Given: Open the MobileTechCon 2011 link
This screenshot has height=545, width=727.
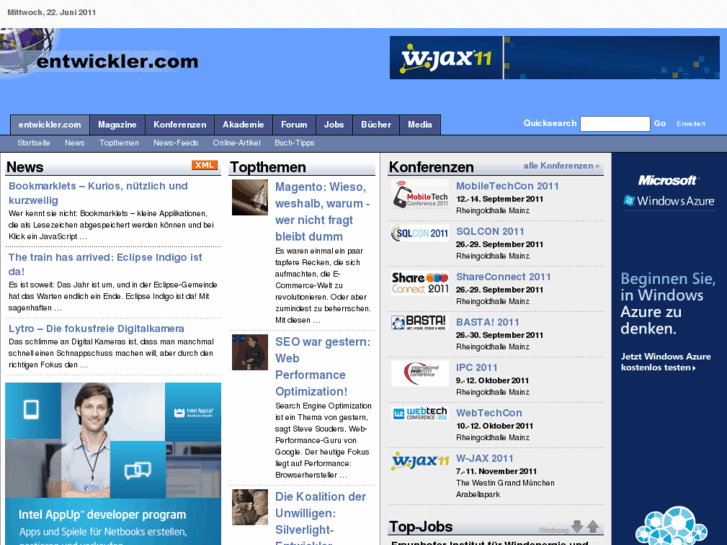Looking at the screenshot, I should pyautogui.click(x=507, y=186).
